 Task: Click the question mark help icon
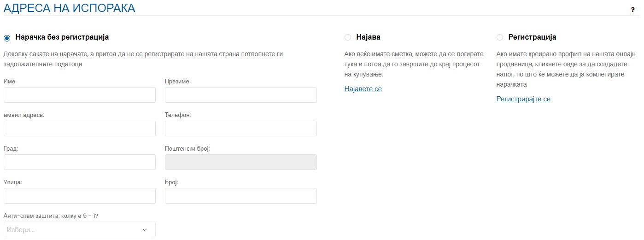[x=633, y=9]
